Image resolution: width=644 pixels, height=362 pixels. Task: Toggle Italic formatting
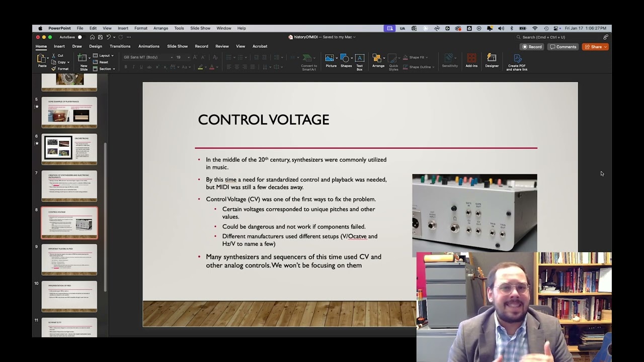tap(133, 67)
